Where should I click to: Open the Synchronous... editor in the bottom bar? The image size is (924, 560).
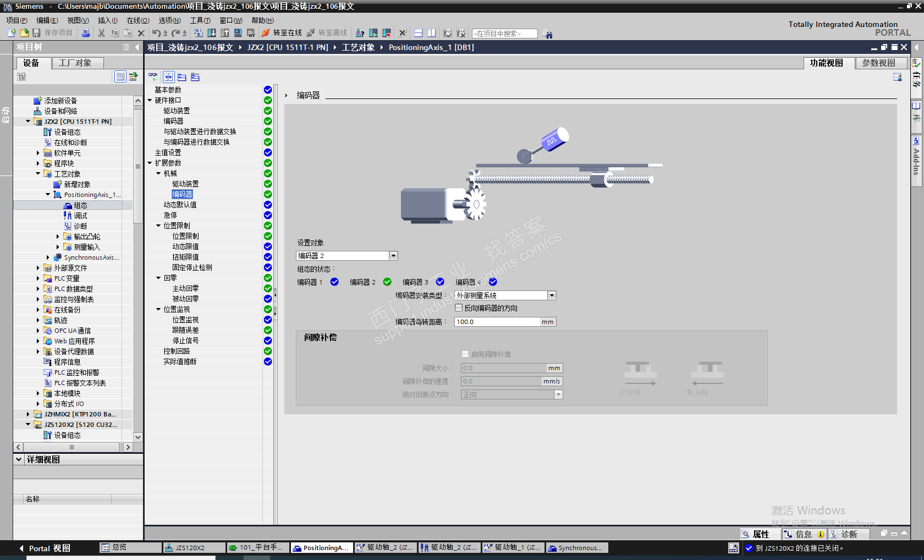pyautogui.click(x=577, y=548)
